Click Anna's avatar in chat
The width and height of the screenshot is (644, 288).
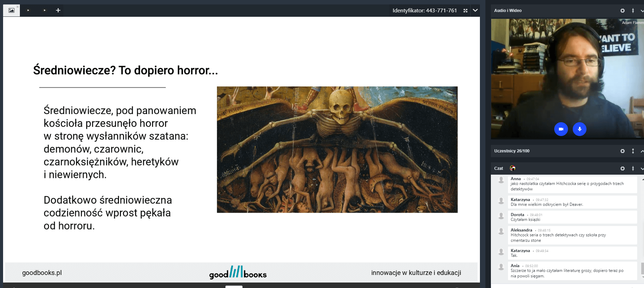[x=501, y=180]
